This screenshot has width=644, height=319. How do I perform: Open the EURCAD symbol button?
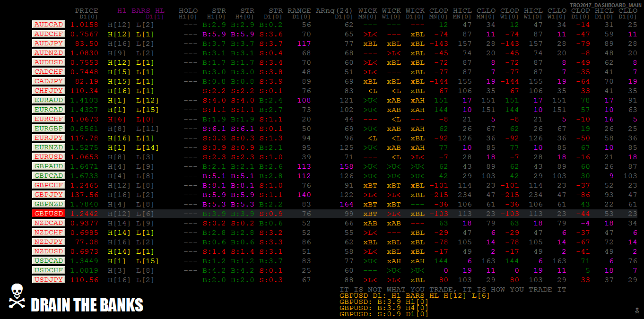[x=48, y=109]
